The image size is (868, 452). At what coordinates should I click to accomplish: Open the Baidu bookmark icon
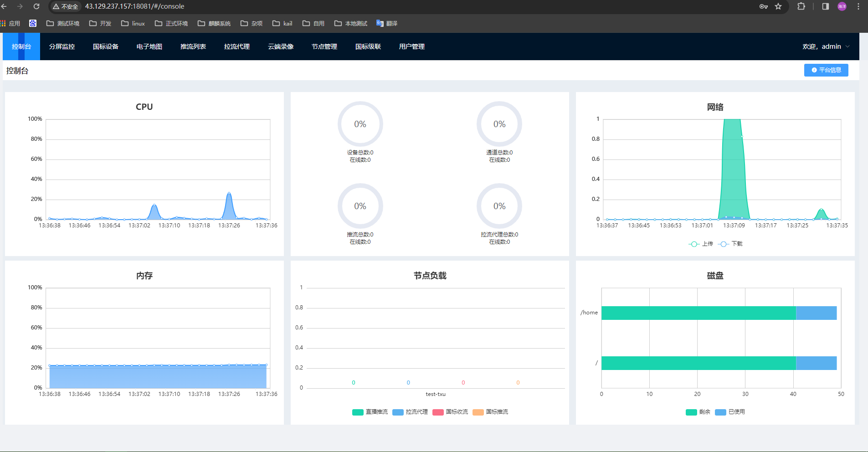[33, 23]
